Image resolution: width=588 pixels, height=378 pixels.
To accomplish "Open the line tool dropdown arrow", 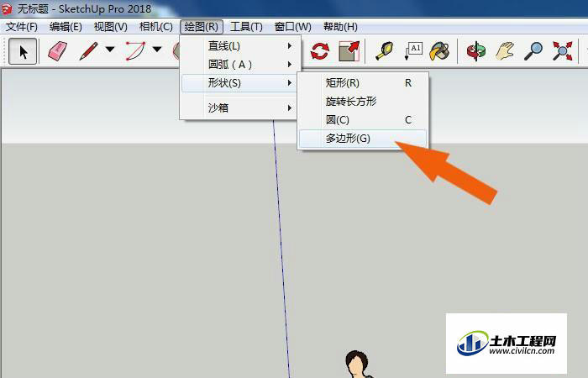I will pos(110,50).
